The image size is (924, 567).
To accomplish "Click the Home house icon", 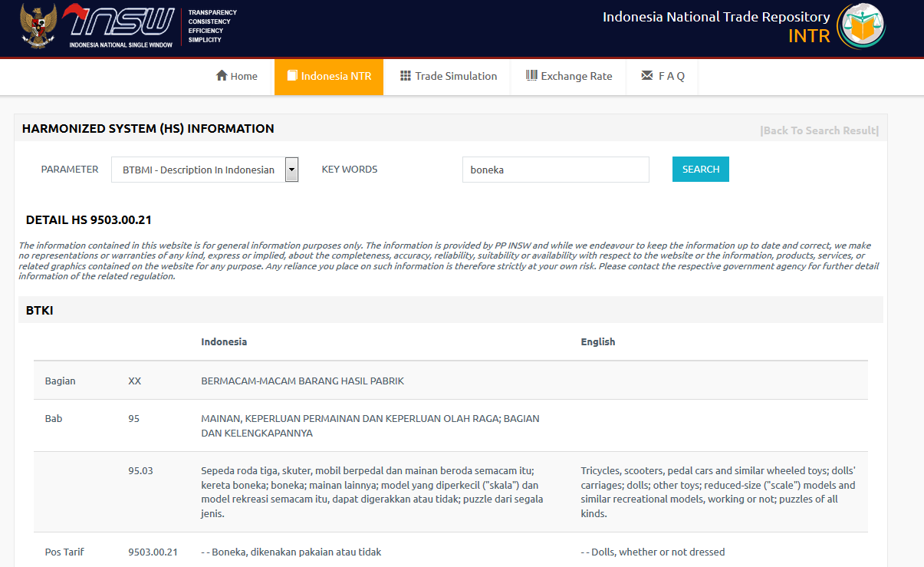I will tap(222, 75).
